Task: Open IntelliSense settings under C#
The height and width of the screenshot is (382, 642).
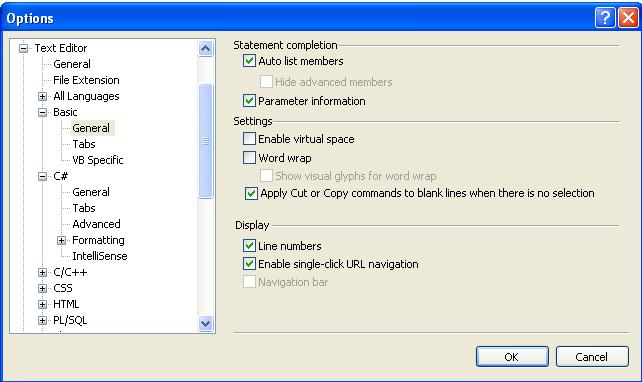Action: tap(99, 256)
